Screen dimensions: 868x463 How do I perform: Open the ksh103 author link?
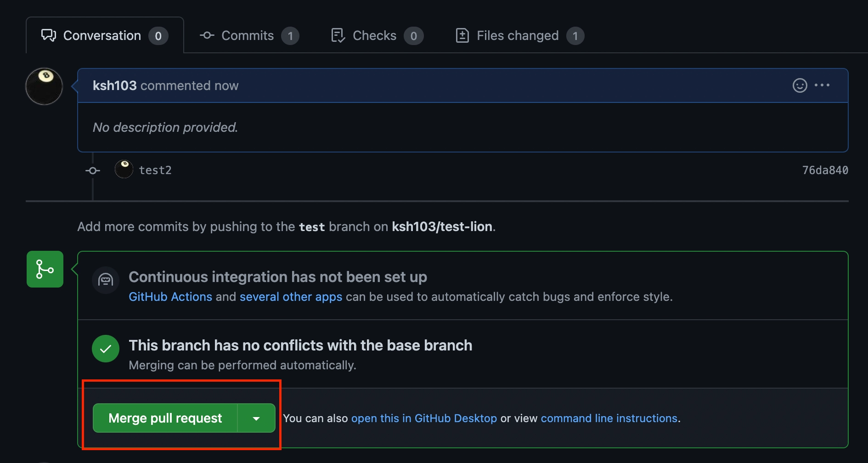pos(114,85)
